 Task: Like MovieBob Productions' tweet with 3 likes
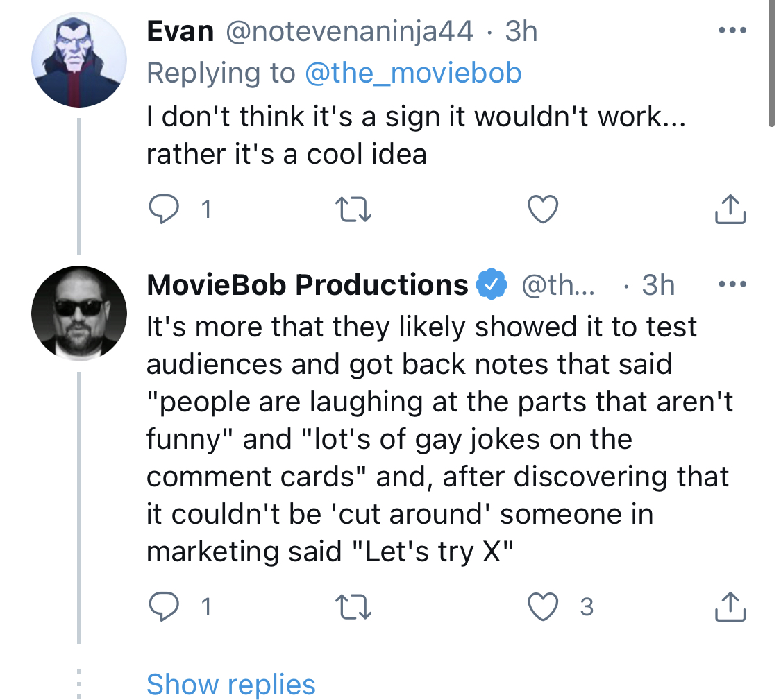coord(542,606)
